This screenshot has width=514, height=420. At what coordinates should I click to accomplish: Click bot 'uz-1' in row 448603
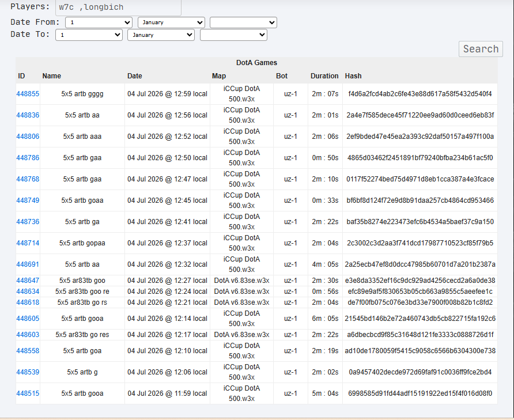(290, 335)
